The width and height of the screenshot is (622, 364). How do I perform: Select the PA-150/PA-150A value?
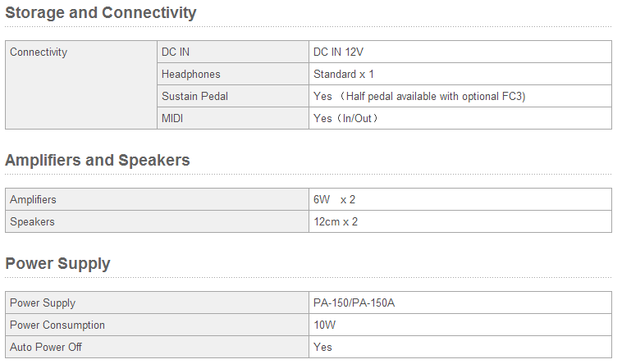pos(354,303)
